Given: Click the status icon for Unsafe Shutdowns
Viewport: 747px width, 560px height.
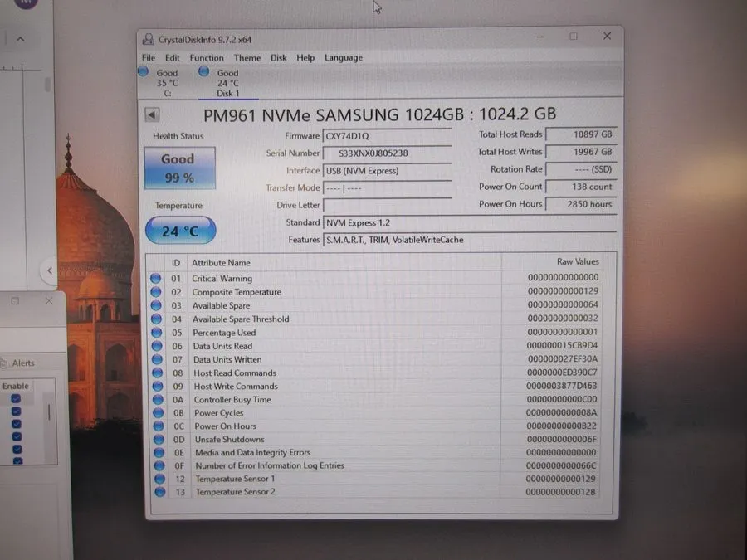Looking at the screenshot, I should (x=159, y=439).
